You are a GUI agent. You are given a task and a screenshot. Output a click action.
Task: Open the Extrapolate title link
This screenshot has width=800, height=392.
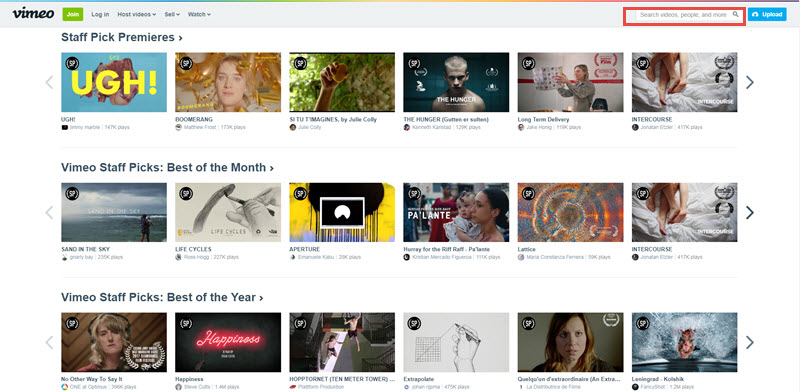[x=418, y=379]
